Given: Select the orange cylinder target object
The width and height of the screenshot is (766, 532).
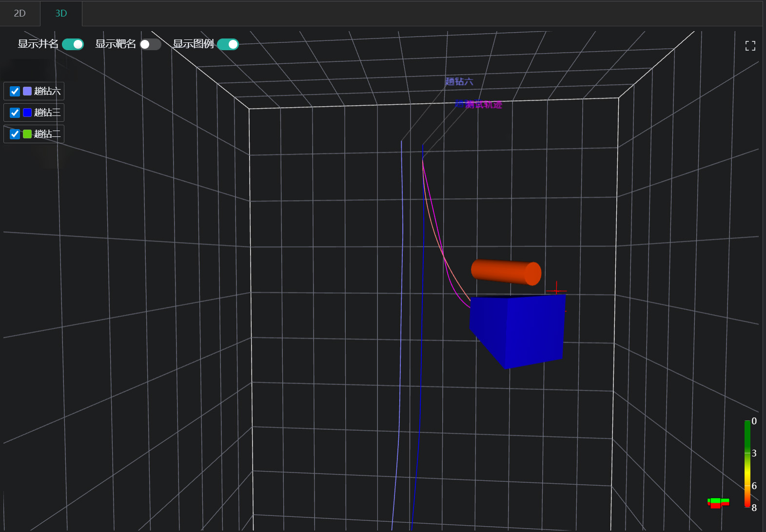Looking at the screenshot, I should click(506, 272).
